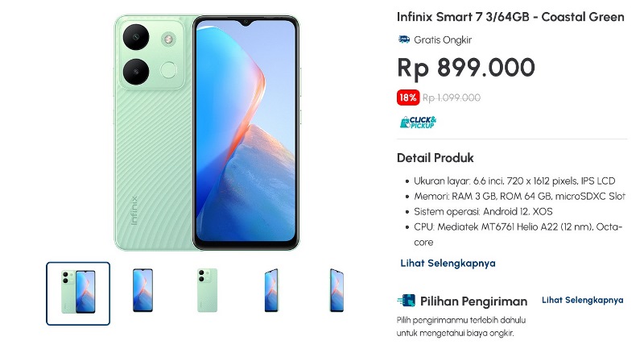644x349 pixels.
Task: Click the Pilihan Pengiriman heading
Action: 473,301
